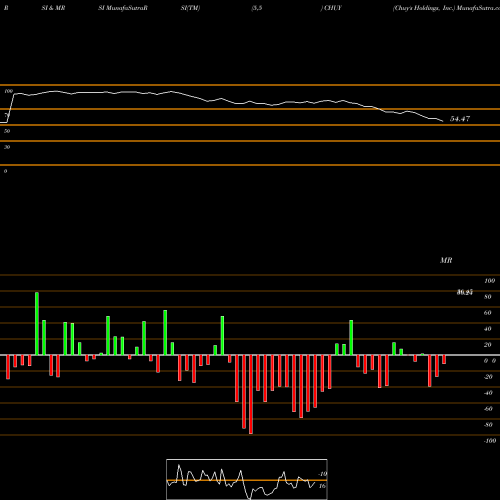Click the "-20" axis label
The width and height of the screenshot is (500, 500).
pos(488,377)
